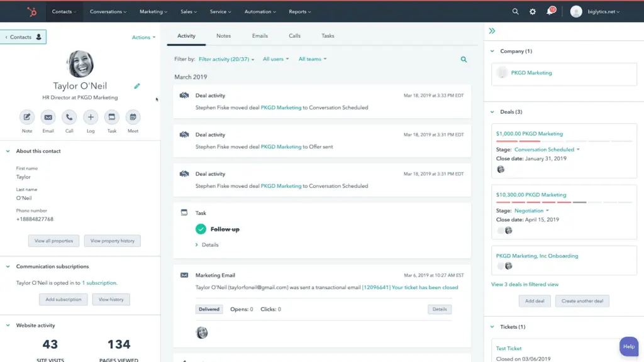Open the Actions dropdown

pyautogui.click(x=143, y=37)
